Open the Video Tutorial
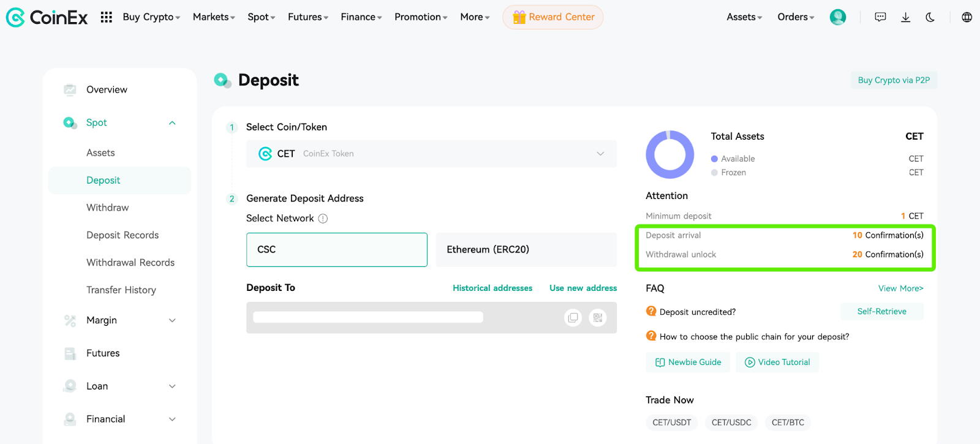Screen dimensions: 980x444 click(777, 363)
